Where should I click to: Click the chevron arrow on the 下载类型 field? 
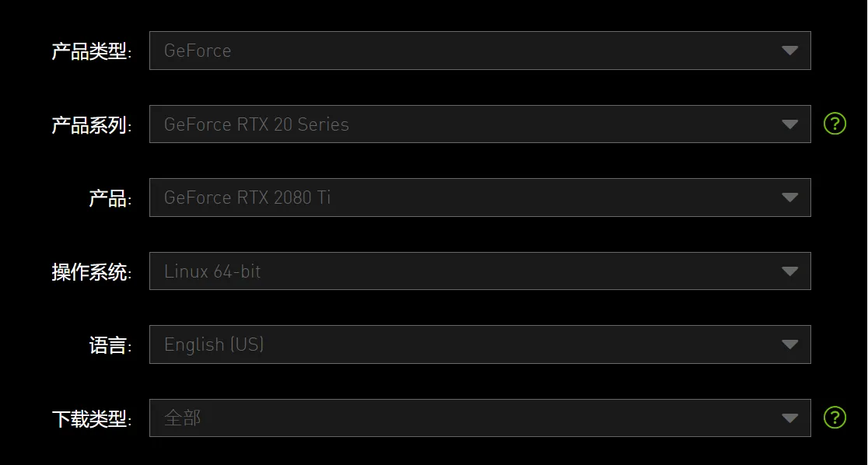[x=790, y=418]
